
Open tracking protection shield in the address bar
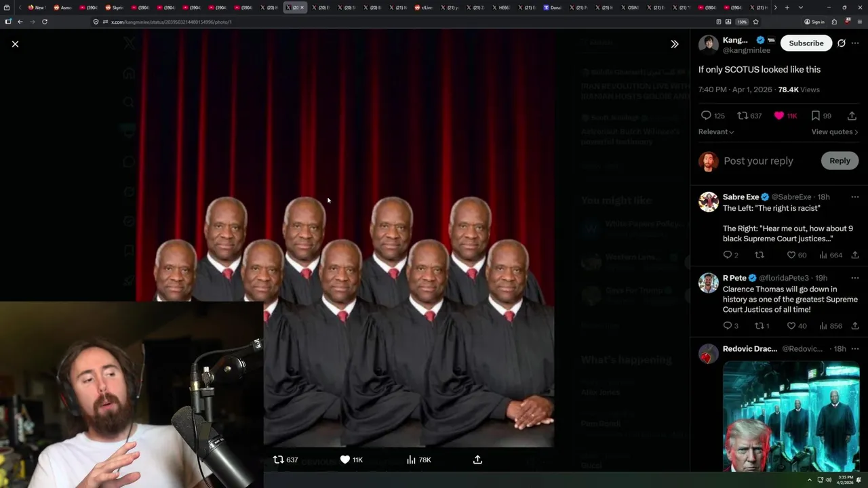pyautogui.click(x=97, y=22)
